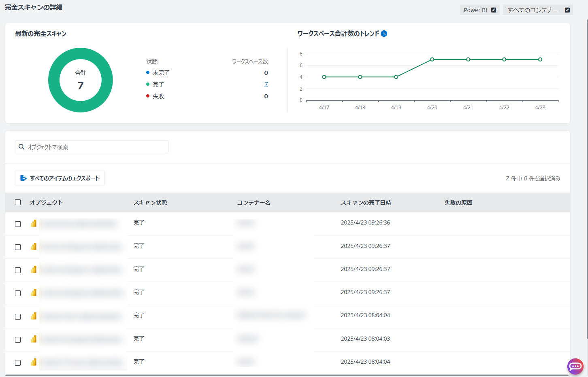The height and width of the screenshot is (377, 588).
Task: Open the すべてのコンテナー external link icon
Action: 567,10
